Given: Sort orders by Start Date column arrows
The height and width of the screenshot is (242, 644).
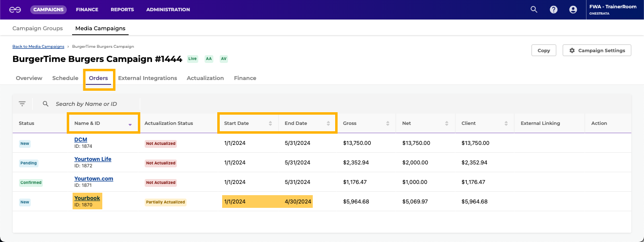Looking at the screenshot, I should click(x=270, y=123).
